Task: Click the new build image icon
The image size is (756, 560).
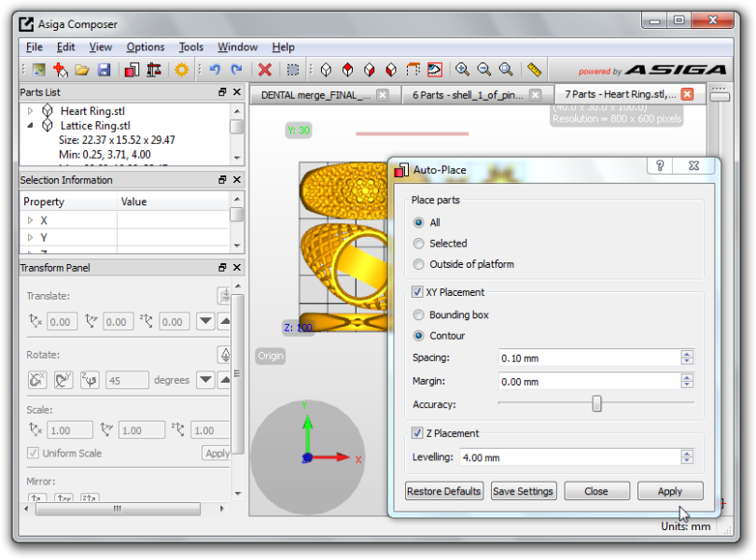Action: [38, 70]
